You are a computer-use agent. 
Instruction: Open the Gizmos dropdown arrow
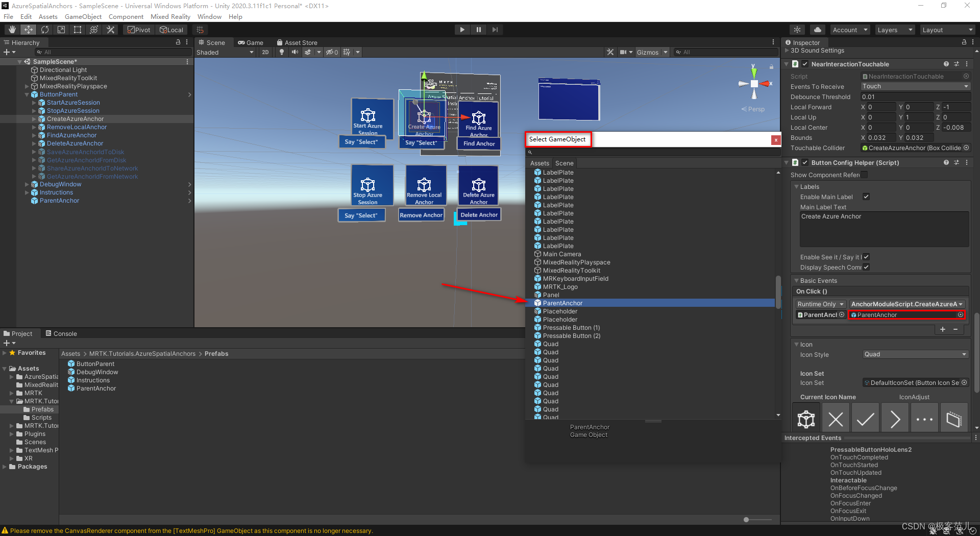[666, 52]
